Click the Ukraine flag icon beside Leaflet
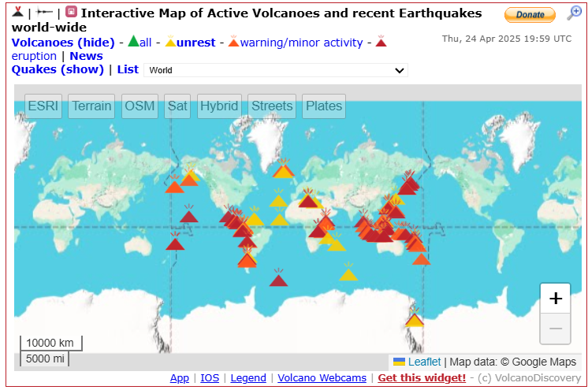The height and width of the screenshot is (390, 588). (399, 362)
